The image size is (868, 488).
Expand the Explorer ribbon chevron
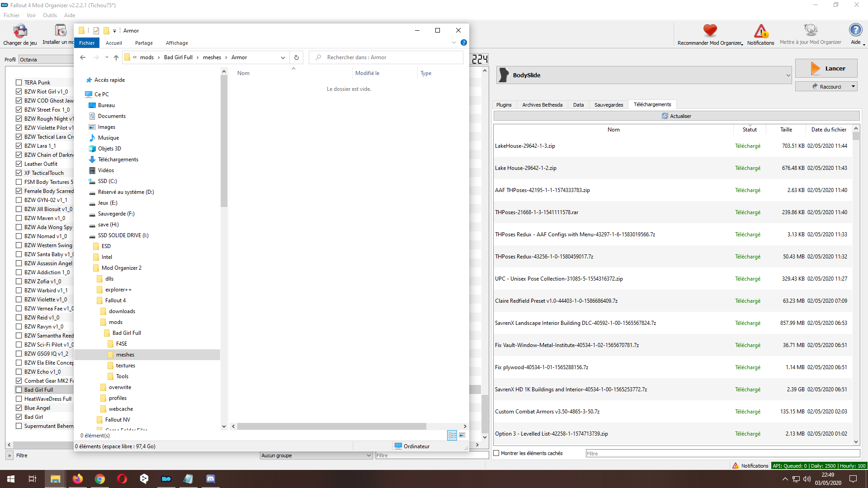[454, 42]
